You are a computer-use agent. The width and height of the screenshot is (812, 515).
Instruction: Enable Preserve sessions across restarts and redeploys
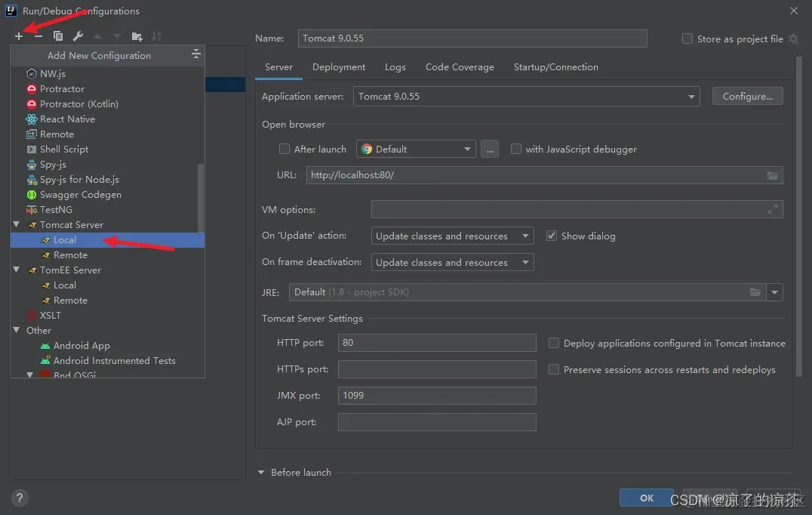[554, 369]
